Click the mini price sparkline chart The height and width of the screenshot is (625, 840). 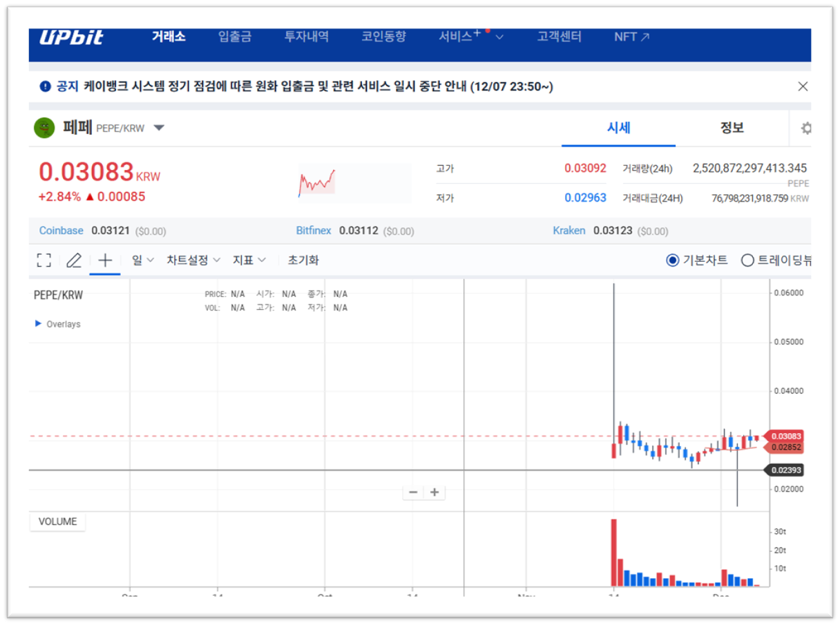coord(317,183)
